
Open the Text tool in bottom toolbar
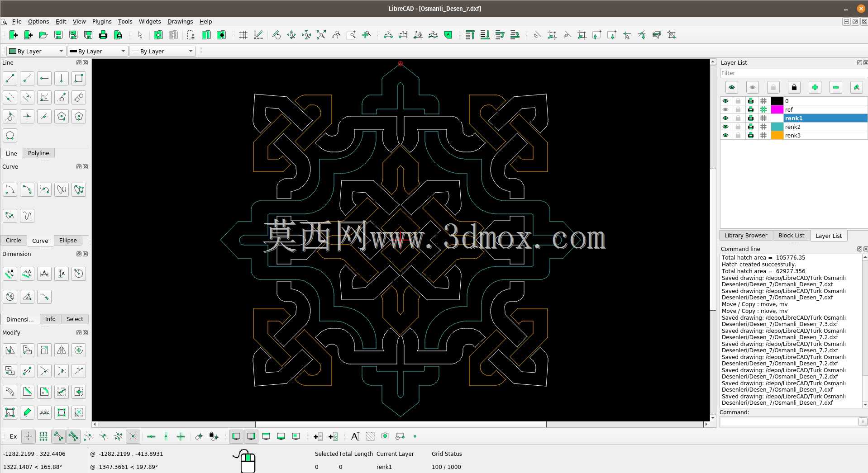pyautogui.click(x=355, y=436)
